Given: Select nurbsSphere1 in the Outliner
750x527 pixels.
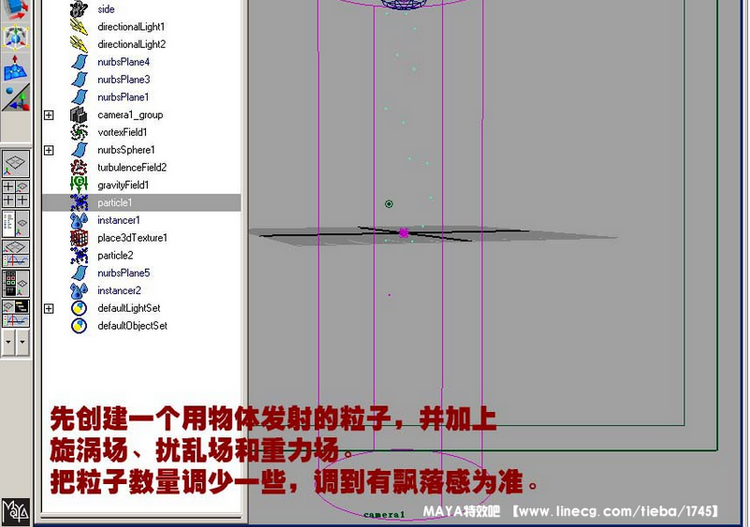Looking at the screenshot, I should click(126, 150).
